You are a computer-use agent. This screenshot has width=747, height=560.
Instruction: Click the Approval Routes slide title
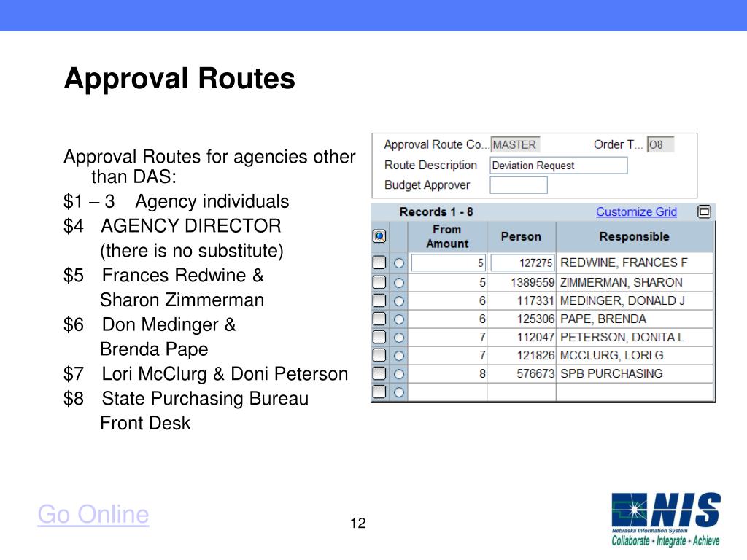tap(179, 79)
